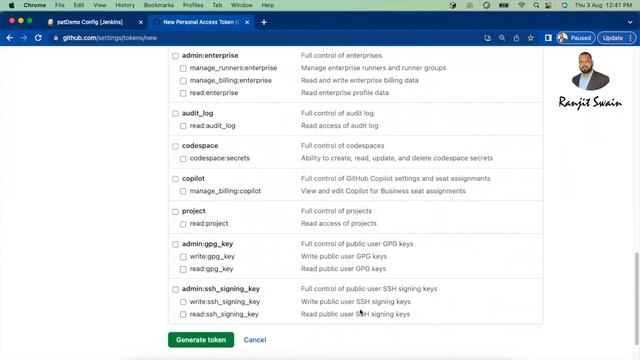Select admin:ssh_signing_key checkbox

(175, 289)
